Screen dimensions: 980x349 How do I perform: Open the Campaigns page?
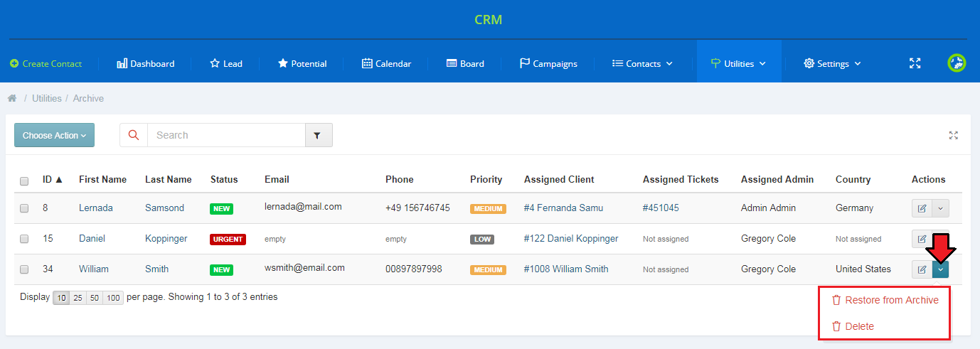pyautogui.click(x=548, y=63)
